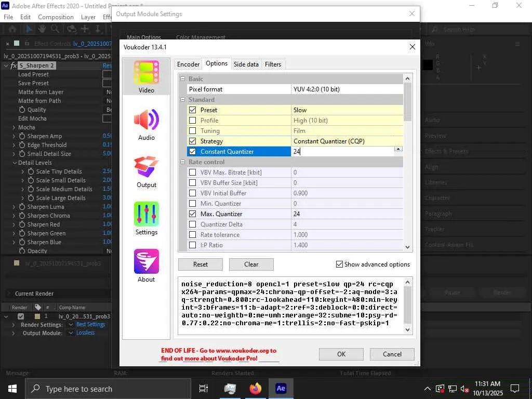Click the volume icon in system tray
This screenshot has height=399, width=532.
464,389
